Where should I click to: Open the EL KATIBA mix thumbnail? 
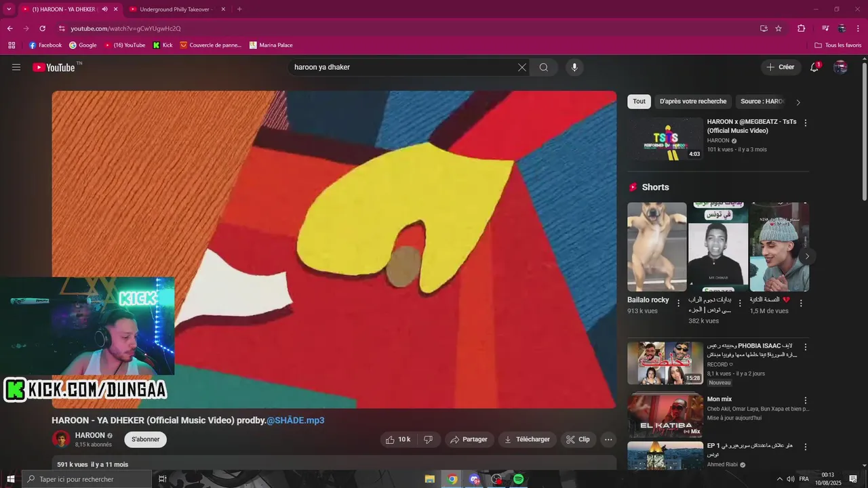(665, 415)
